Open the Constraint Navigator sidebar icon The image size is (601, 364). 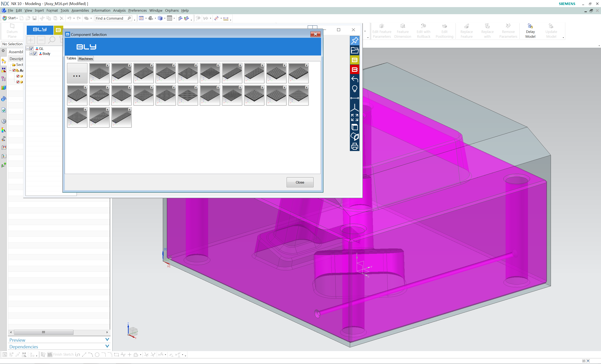tap(4, 70)
